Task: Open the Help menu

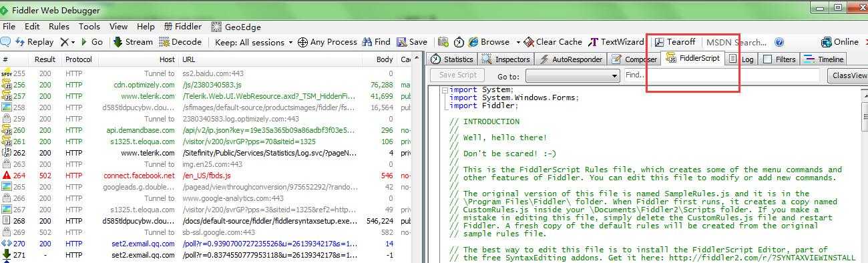Action: tap(146, 27)
